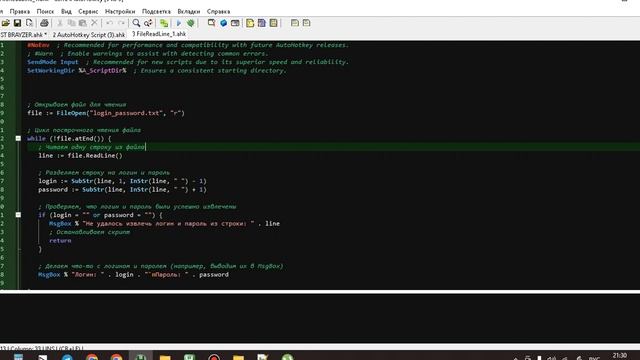Run script with blue play icon
The width and height of the screenshot is (640, 360).
(179, 23)
